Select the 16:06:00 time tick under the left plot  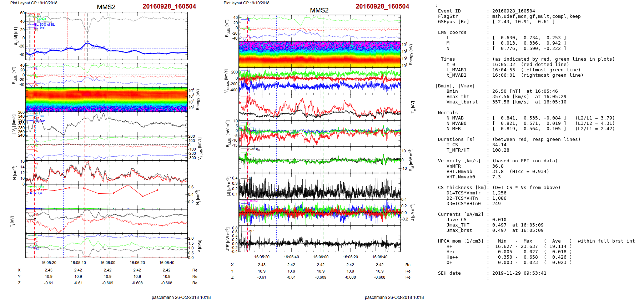point(107,263)
